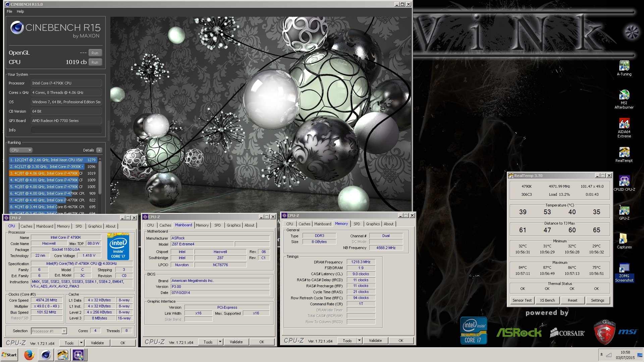The width and height of the screenshot is (644, 362).
Task: Select highlighted ranking entry 4.06 GHz i7-4790K
Action: (x=53, y=173)
